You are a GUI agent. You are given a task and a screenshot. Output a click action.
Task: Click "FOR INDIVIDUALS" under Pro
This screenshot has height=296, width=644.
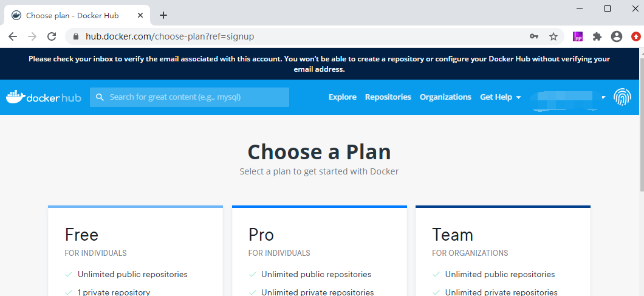[x=279, y=253]
